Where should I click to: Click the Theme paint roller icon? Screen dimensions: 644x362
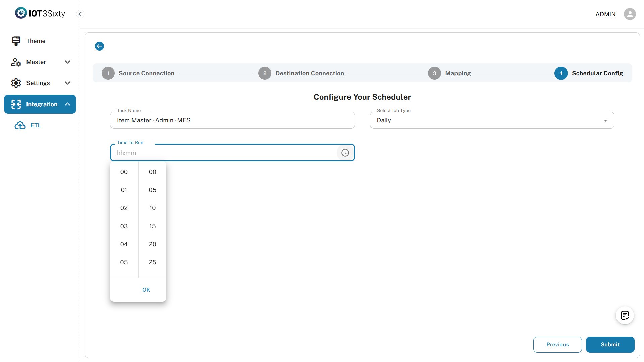point(16,41)
